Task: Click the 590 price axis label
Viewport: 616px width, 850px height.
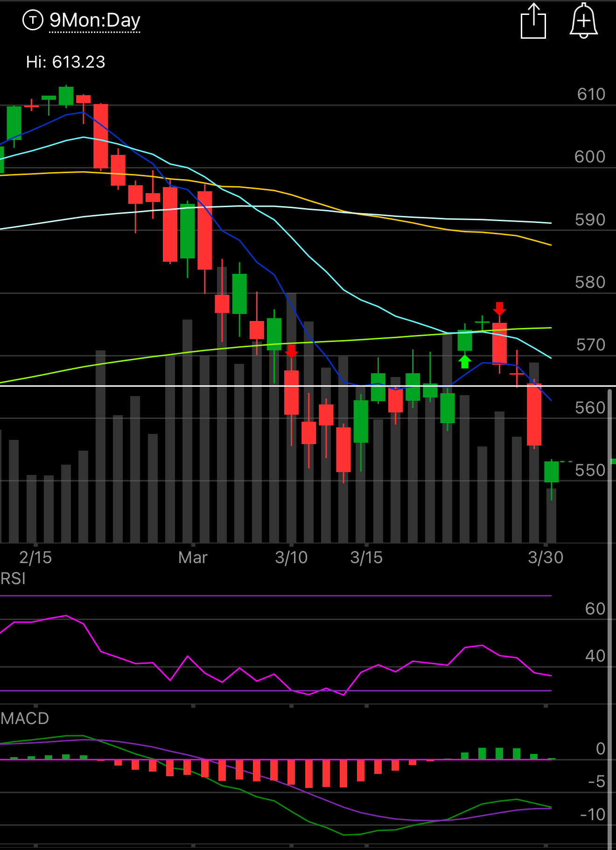Action: [590, 220]
